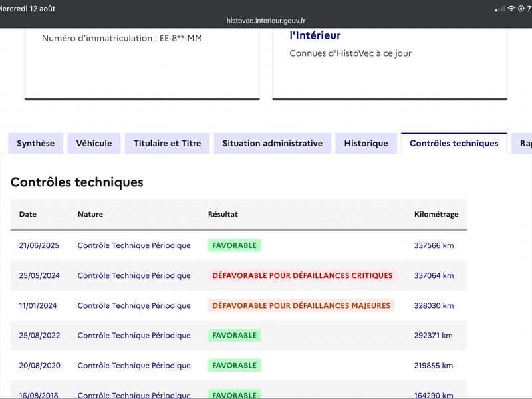This screenshot has width=532, height=399.
Task: Select the Contrôles techniques tab
Action: (454, 143)
